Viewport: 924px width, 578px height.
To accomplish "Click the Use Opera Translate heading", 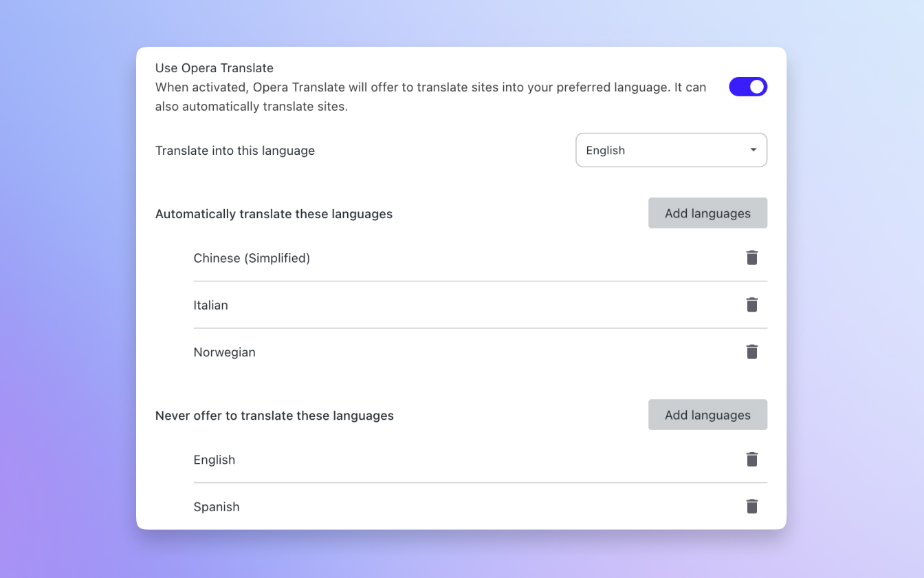I will (x=214, y=67).
